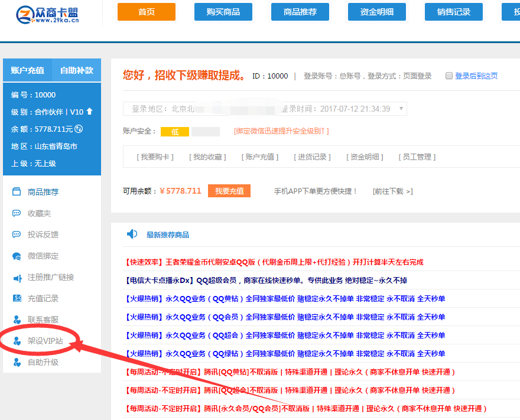Viewport: 520px width, 420px height.
Task: Click the 编号：10000 account number text
Action: tap(33, 95)
